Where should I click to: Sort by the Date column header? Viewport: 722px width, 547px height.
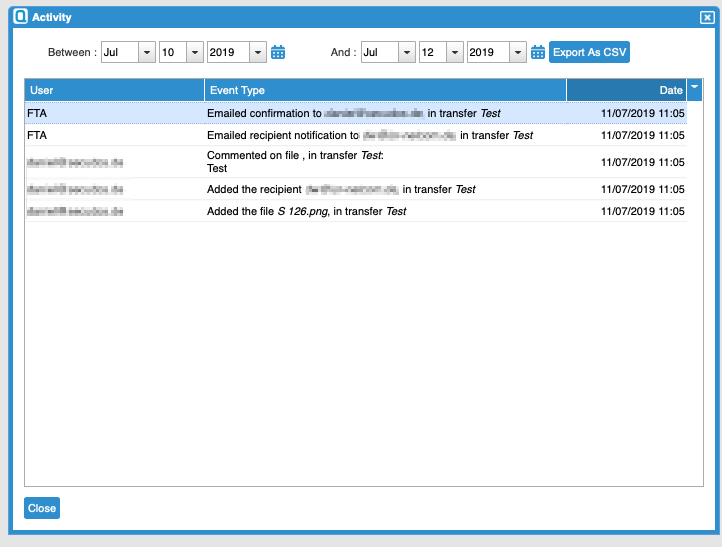tap(627, 90)
